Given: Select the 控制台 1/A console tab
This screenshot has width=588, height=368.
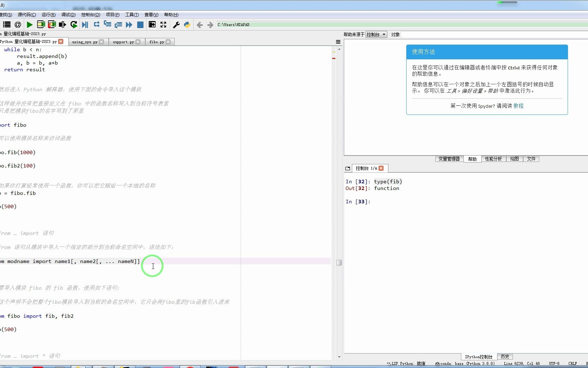Looking at the screenshot, I should click(366, 168).
